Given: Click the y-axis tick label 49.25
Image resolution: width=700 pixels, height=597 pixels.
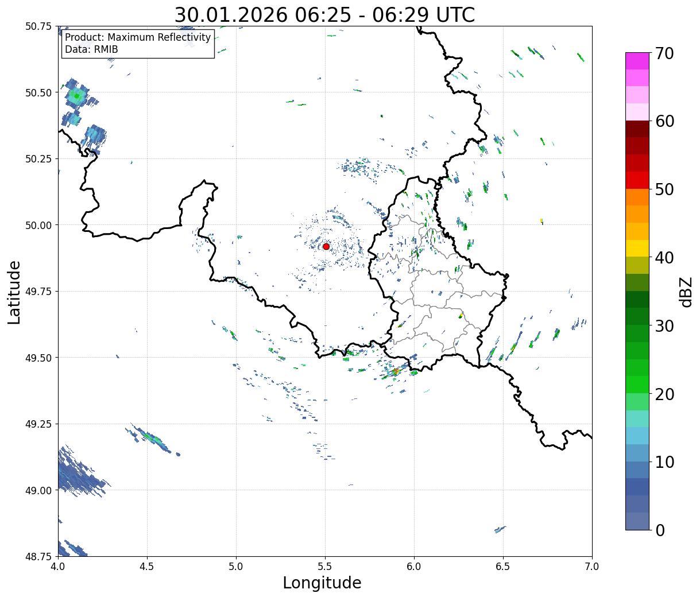Looking at the screenshot, I should 39,424.
